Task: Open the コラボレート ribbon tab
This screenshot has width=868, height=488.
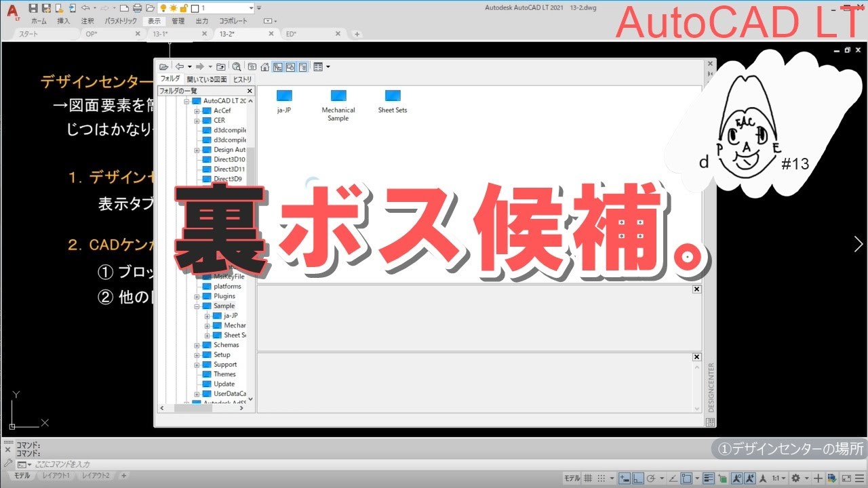Action: coord(233,21)
